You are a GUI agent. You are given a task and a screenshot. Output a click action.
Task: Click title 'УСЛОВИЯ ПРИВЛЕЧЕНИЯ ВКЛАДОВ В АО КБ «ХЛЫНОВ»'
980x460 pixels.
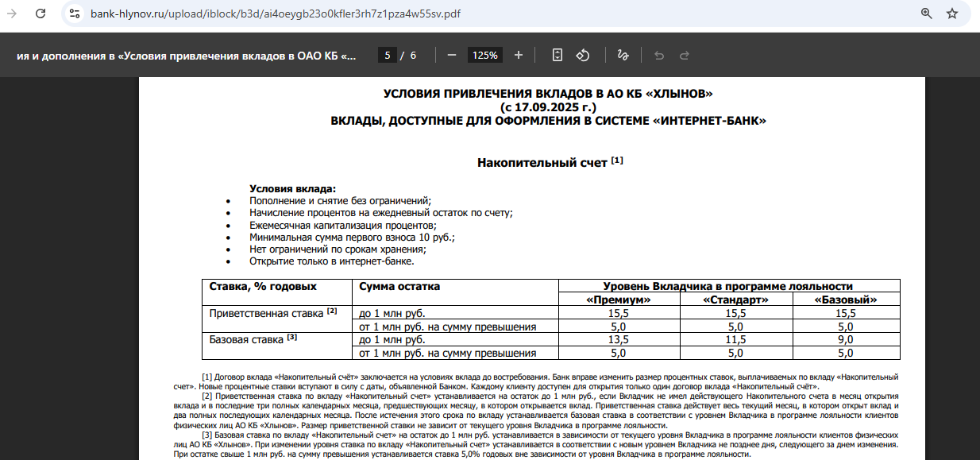pos(548,94)
